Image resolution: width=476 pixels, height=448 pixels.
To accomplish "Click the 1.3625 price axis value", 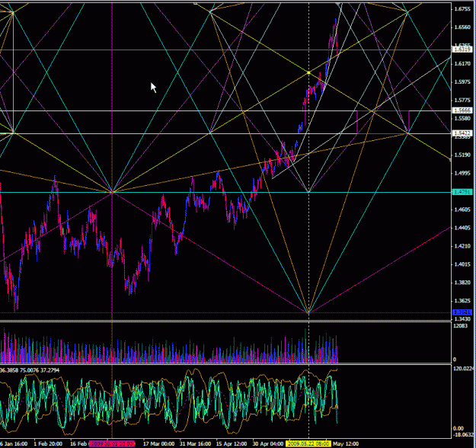I will pyautogui.click(x=462, y=301).
